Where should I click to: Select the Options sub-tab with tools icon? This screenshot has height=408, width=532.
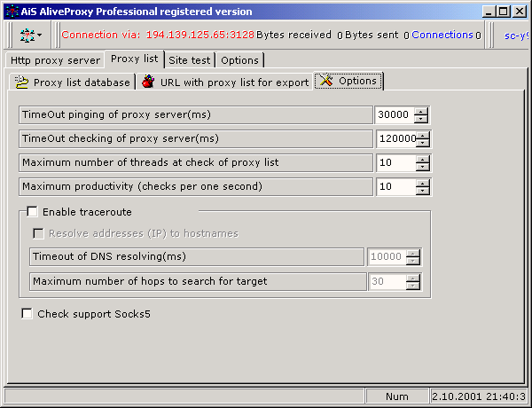click(348, 81)
